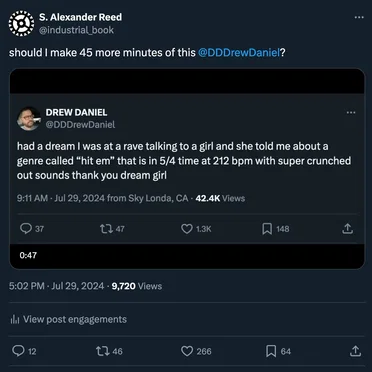Open S. Alexander Reed's profile avatar
Image resolution: width=372 pixels, height=372 pixels.
pyautogui.click(x=21, y=23)
